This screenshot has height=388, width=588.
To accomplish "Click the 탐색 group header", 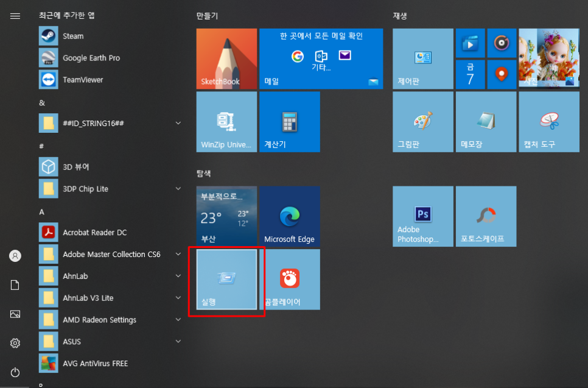I will pyautogui.click(x=204, y=174).
